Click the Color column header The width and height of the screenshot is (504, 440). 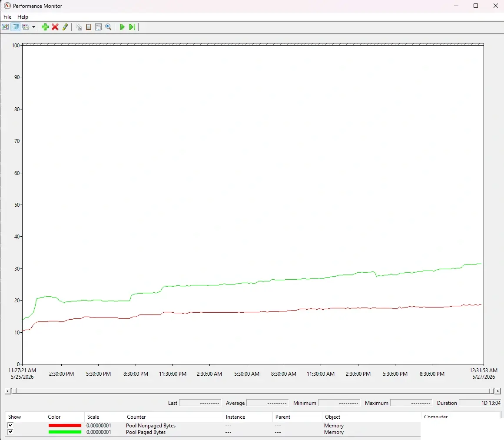click(x=64, y=417)
